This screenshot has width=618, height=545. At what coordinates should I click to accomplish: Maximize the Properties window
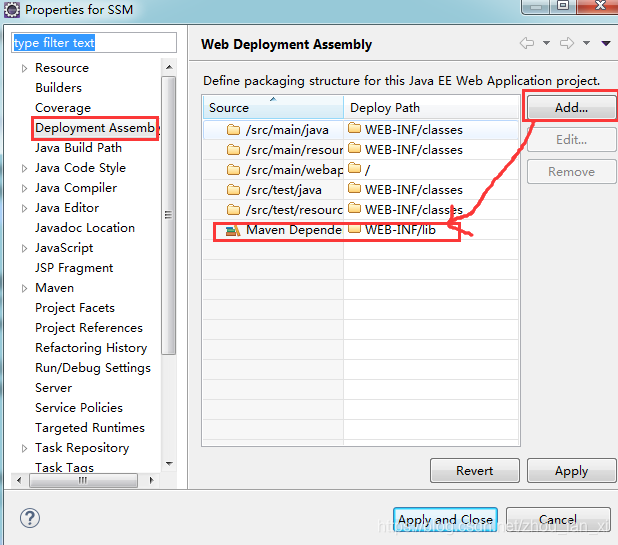pos(562,6)
